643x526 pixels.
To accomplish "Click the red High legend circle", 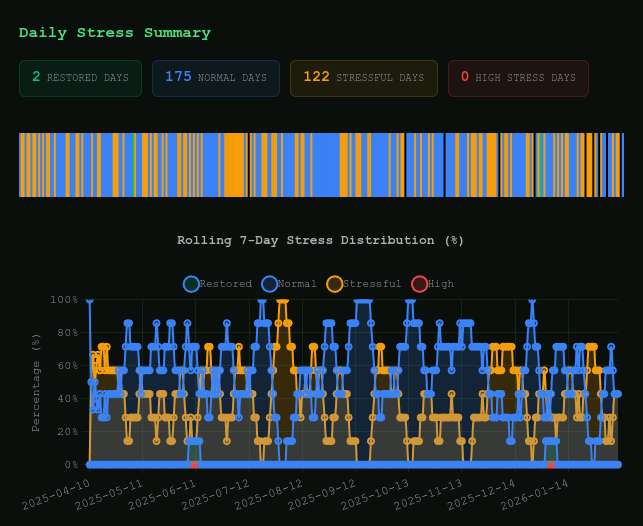I will 419,284.
